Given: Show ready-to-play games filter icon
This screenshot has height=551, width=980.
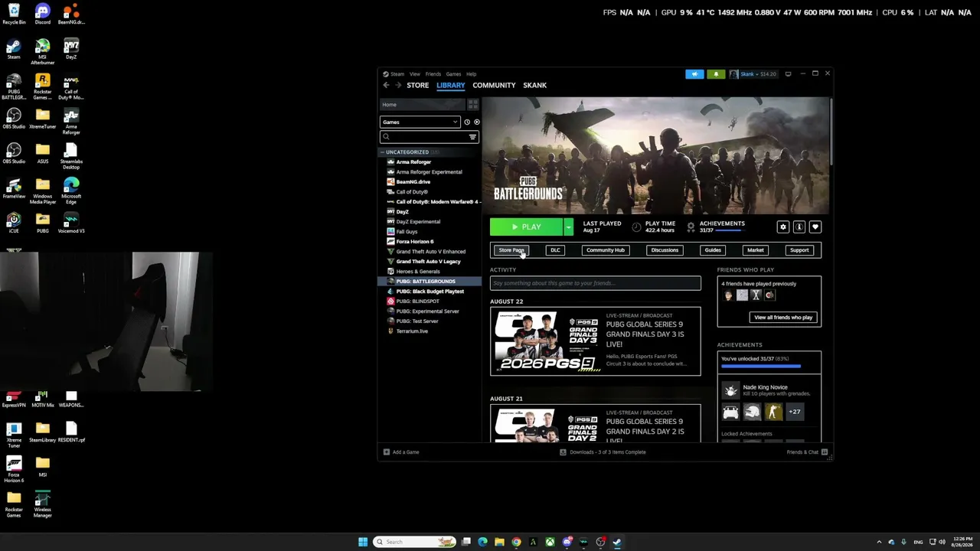Looking at the screenshot, I should click(476, 122).
